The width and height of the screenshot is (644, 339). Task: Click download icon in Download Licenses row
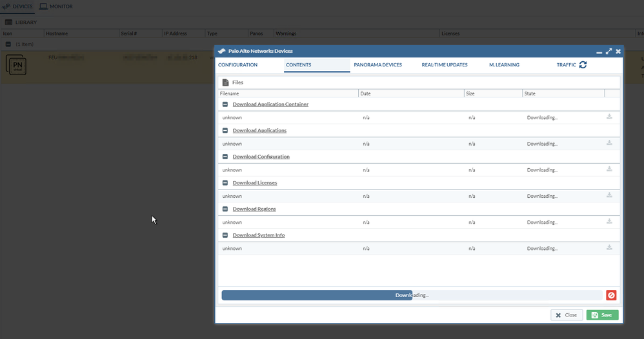pyautogui.click(x=609, y=195)
